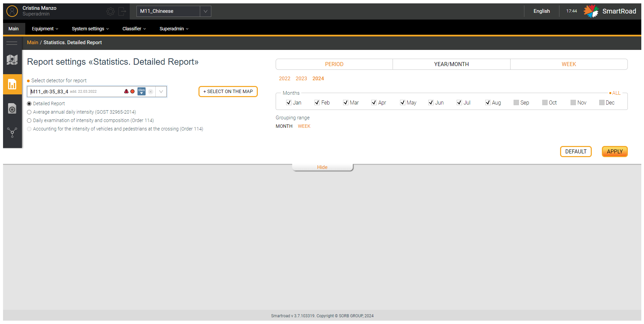This screenshot has width=644, height=324.
Task: Click the logout arrow icon
Action: coord(122,11)
